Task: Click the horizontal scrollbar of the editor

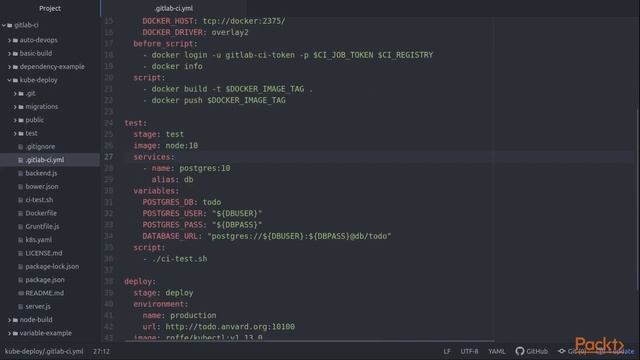Action: coord(309,340)
